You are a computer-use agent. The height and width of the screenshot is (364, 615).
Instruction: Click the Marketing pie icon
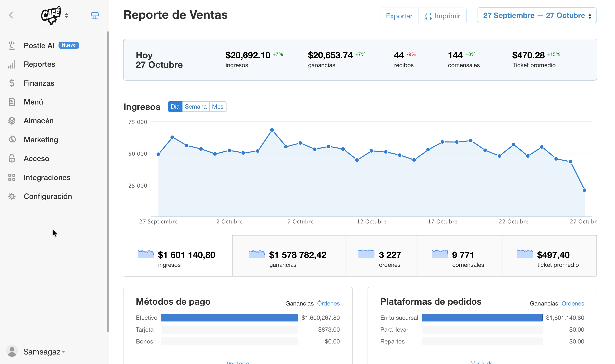click(12, 139)
